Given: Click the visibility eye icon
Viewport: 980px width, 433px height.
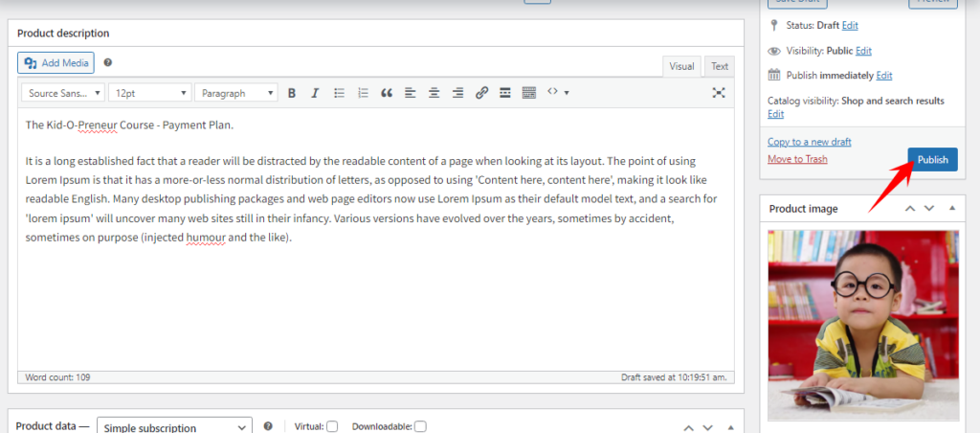Looking at the screenshot, I should coord(774,51).
